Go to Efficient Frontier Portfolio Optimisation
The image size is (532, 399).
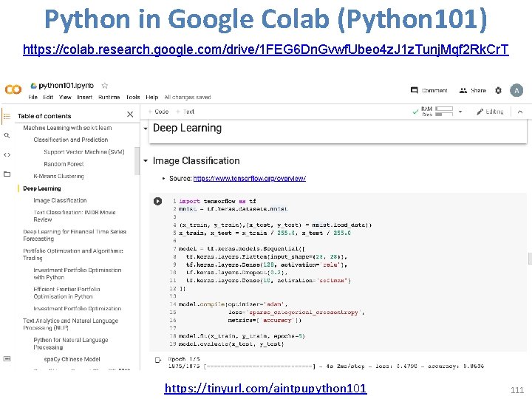tap(66, 293)
